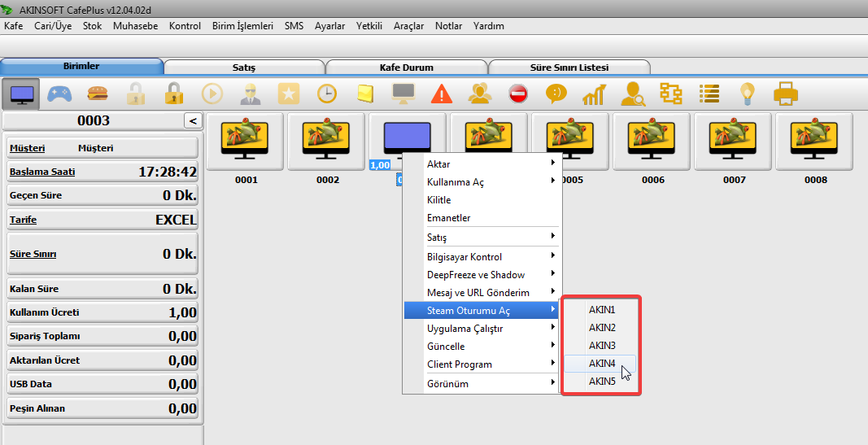Viewport: 868px width, 445px height.
Task: Click the red no-entry icon
Action: coord(518,94)
